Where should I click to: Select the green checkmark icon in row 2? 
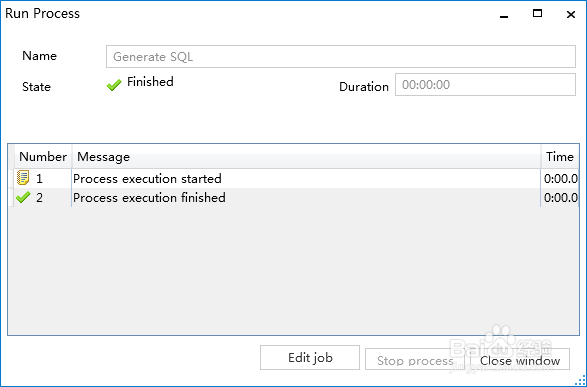[23, 197]
